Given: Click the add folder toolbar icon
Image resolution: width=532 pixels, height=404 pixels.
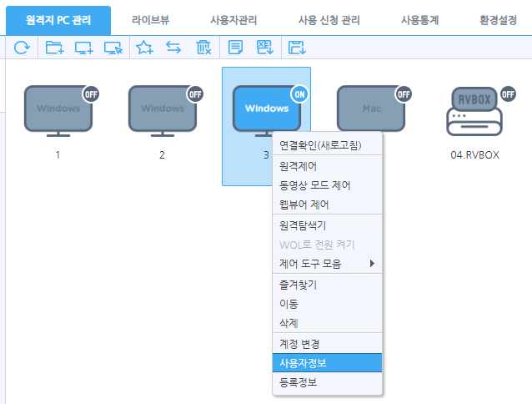Looking at the screenshot, I should pos(54,48).
